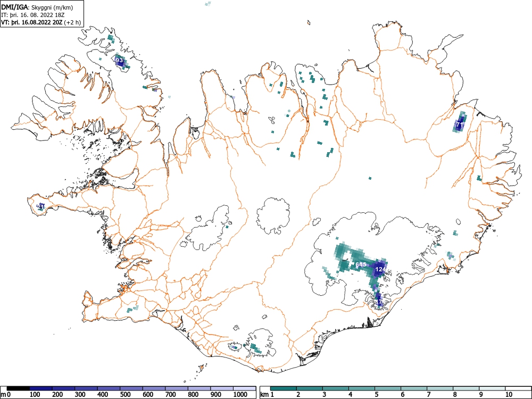Click the 17 value near the southeast coast
532x399 pixels.
(x=379, y=301)
